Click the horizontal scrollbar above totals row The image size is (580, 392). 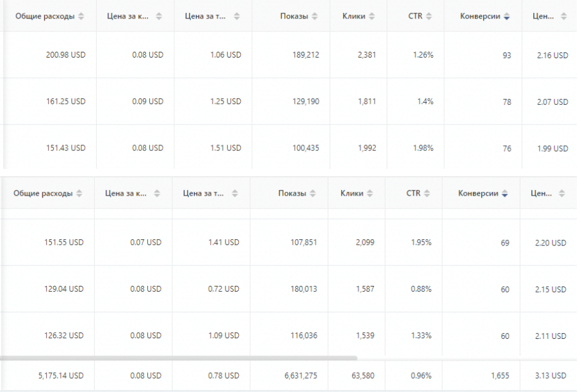[x=179, y=358]
